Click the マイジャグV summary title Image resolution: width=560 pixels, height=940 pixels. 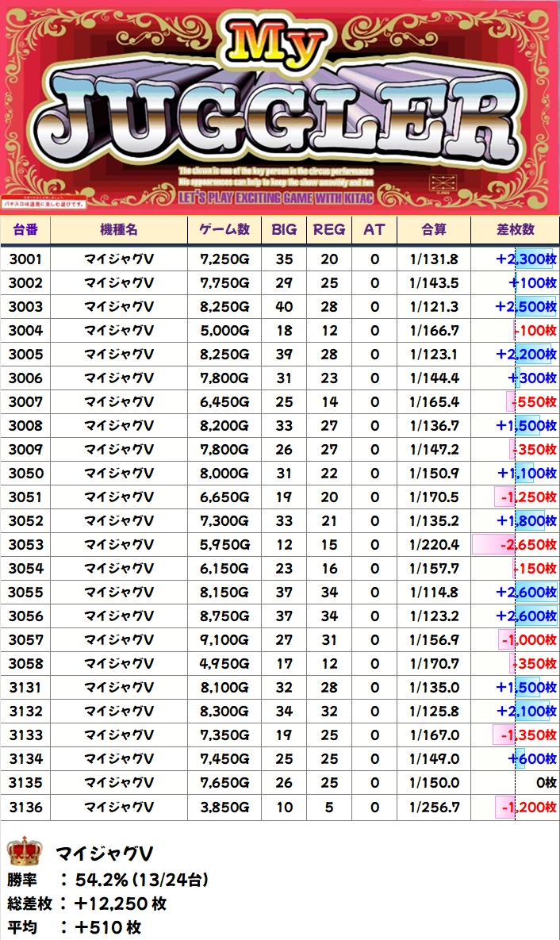click(104, 854)
